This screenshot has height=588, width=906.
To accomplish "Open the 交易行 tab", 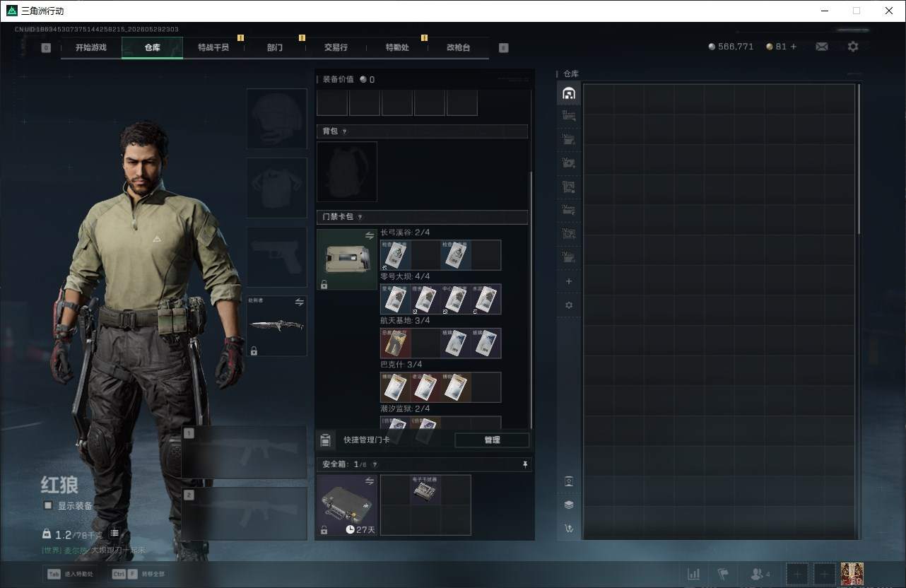I will pos(336,47).
